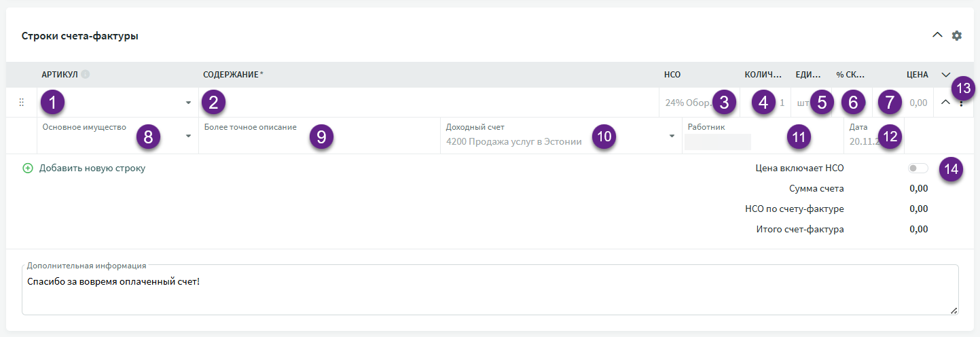Click the info icon next to Артикул
Image resolution: width=980 pixels, height=337 pixels.
pos(86,75)
